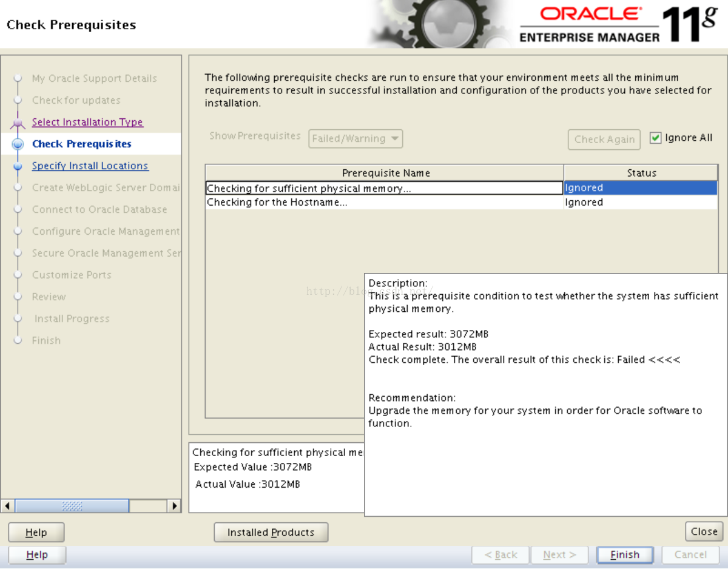
Task: Click the step bullet beside Review
Action: point(18,297)
